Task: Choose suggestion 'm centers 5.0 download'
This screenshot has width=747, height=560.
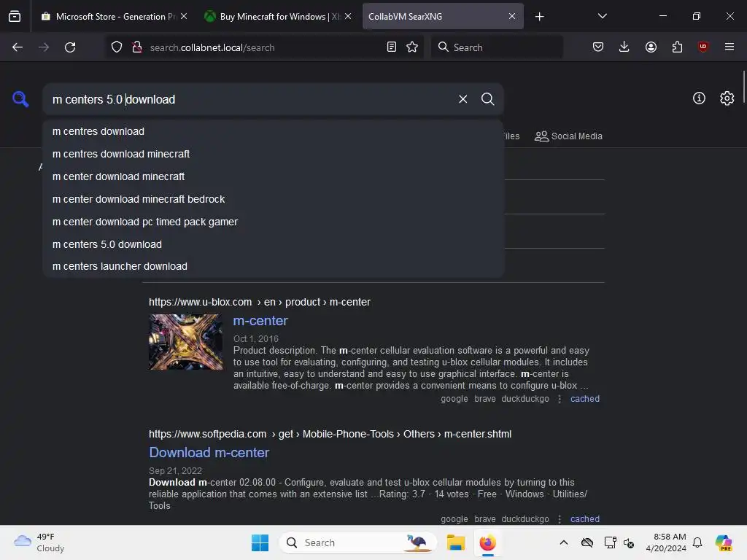Action: point(274,244)
